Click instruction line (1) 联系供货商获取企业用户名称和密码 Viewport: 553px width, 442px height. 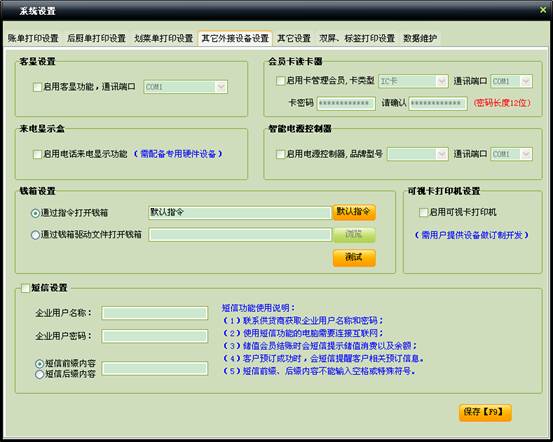pyautogui.click(x=303, y=321)
